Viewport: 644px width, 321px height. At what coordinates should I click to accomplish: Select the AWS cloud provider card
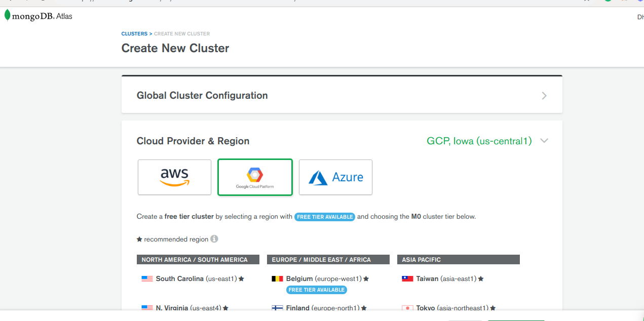(x=174, y=177)
